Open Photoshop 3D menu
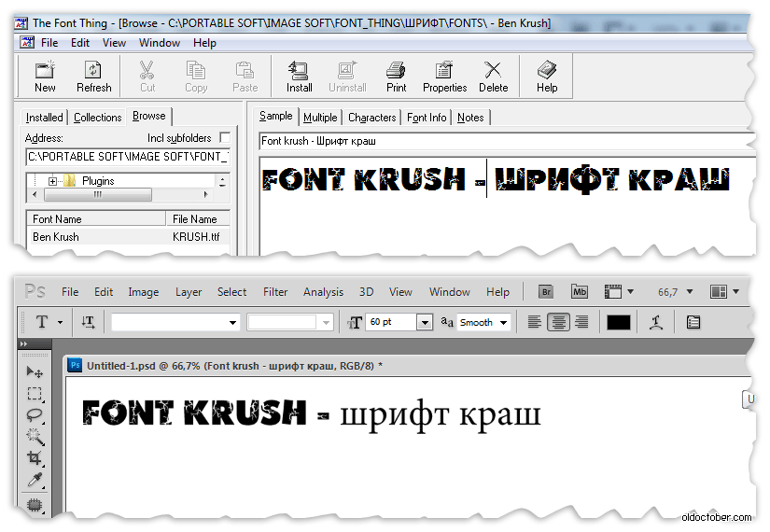 coord(367,292)
